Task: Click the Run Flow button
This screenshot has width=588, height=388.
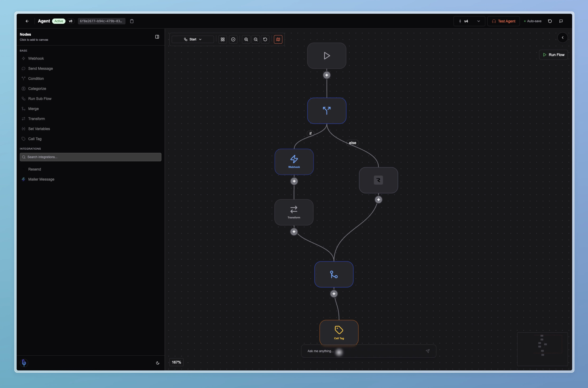Action: (x=554, y=55)
